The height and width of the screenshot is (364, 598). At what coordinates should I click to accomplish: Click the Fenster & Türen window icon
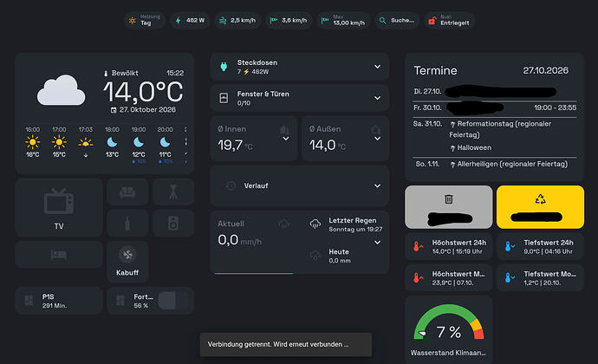pyautogui.click(x=224, y=98)
